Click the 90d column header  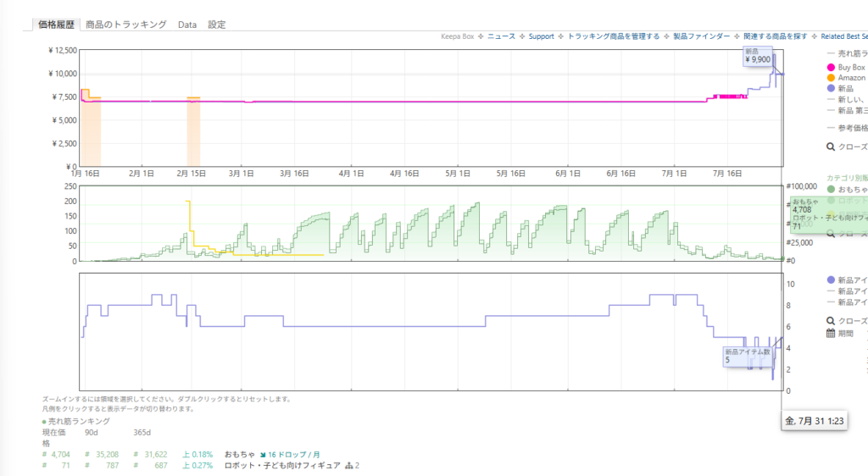(x=92, y=432)
